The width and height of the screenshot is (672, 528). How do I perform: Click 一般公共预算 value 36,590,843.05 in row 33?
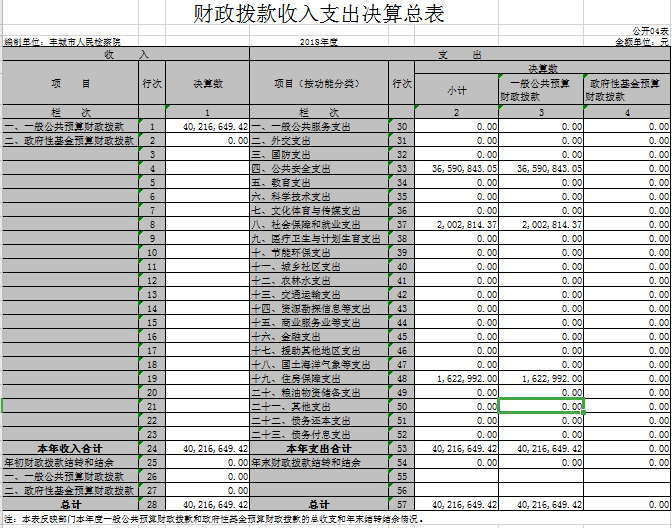coord(541,168)
